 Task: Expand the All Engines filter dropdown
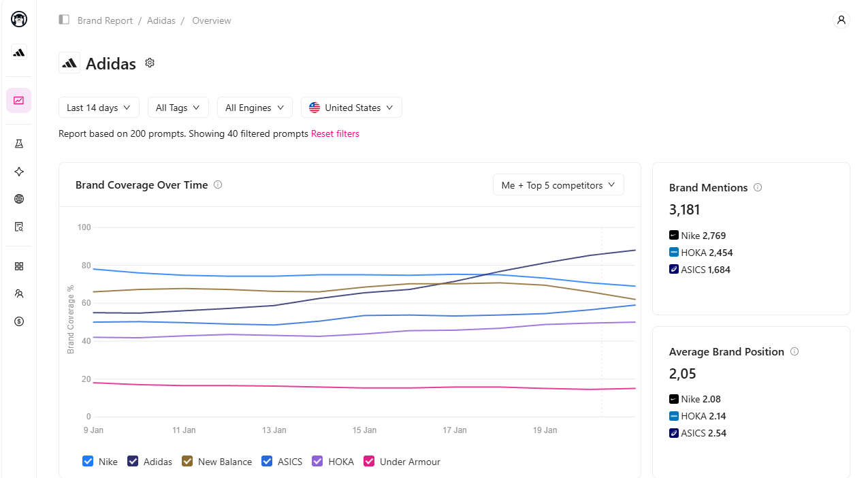(x=255, y=108)
